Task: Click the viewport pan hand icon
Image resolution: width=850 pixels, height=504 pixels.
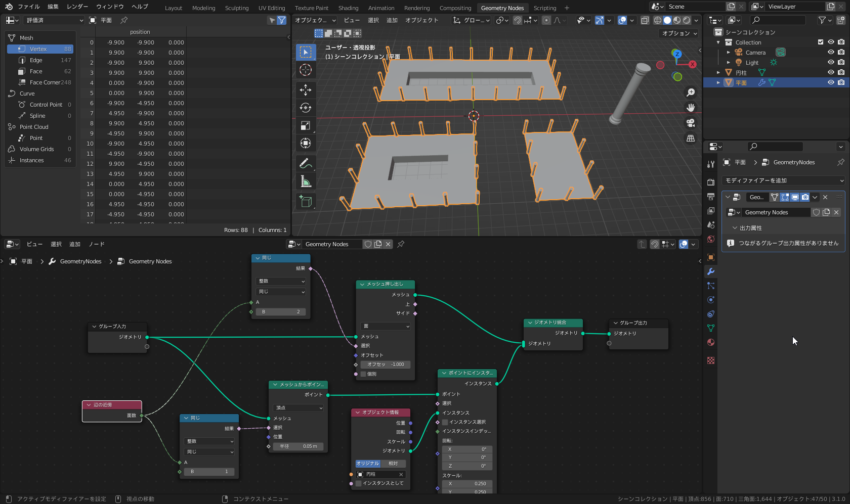Action: pyautogui.click(x=691, y=108)
